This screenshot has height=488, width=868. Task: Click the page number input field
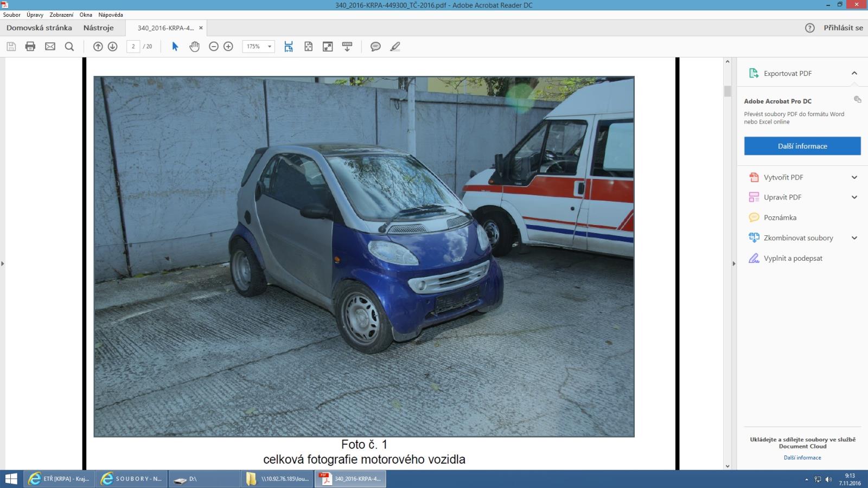(x=133, y=47)
